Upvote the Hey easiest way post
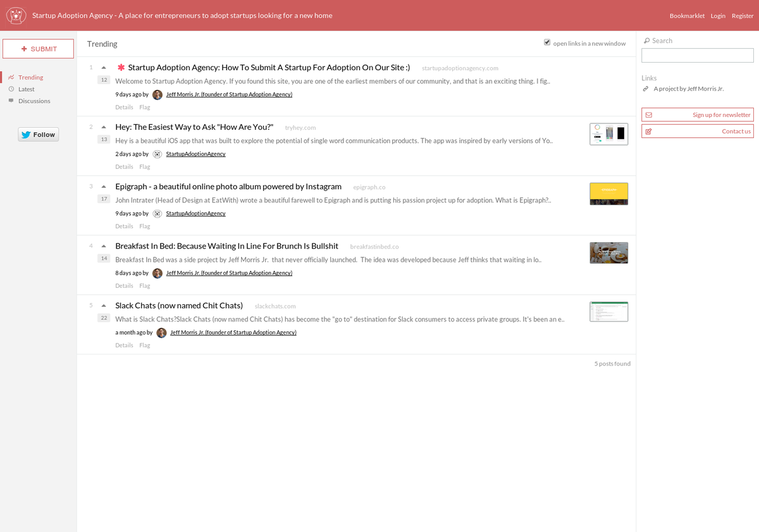This screenshot has height=532, width=759. click(x=104, y=127)
